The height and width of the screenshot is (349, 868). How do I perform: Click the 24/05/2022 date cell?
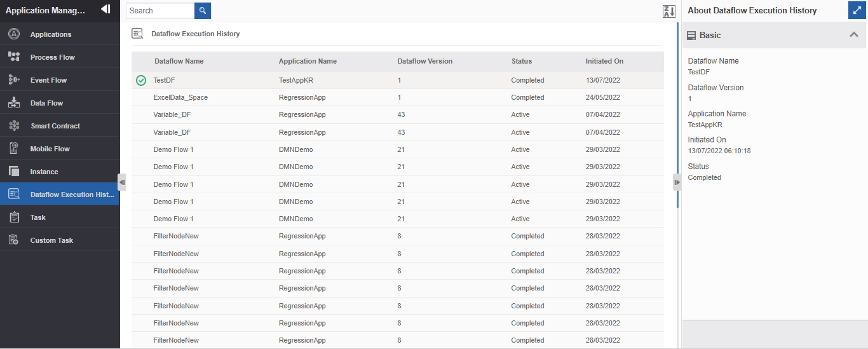603,97
